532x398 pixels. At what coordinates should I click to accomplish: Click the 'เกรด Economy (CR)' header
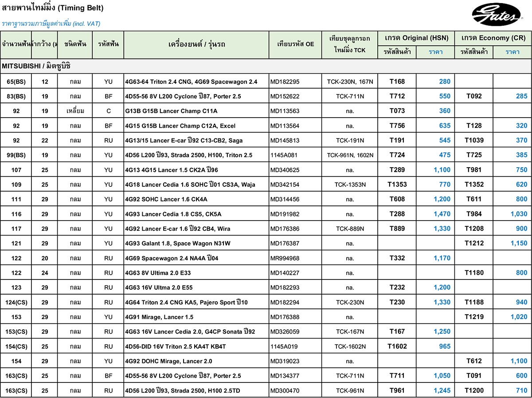(x=493, y=38)
